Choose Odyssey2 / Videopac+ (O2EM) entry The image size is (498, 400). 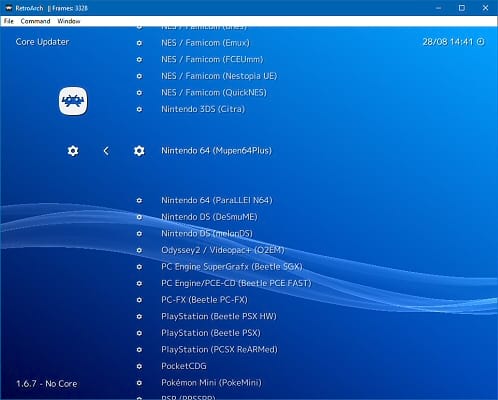(x=223, y=250)
